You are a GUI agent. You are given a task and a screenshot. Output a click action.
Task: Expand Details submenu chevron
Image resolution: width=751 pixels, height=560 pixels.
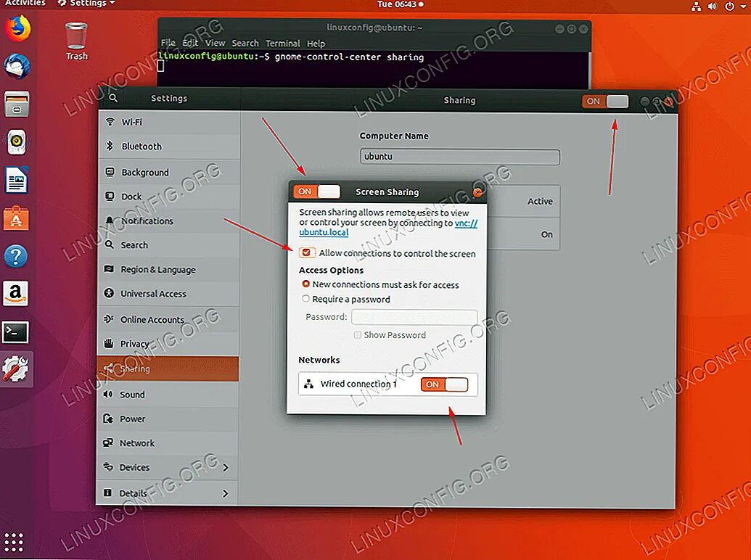click(x=225, y=493)
